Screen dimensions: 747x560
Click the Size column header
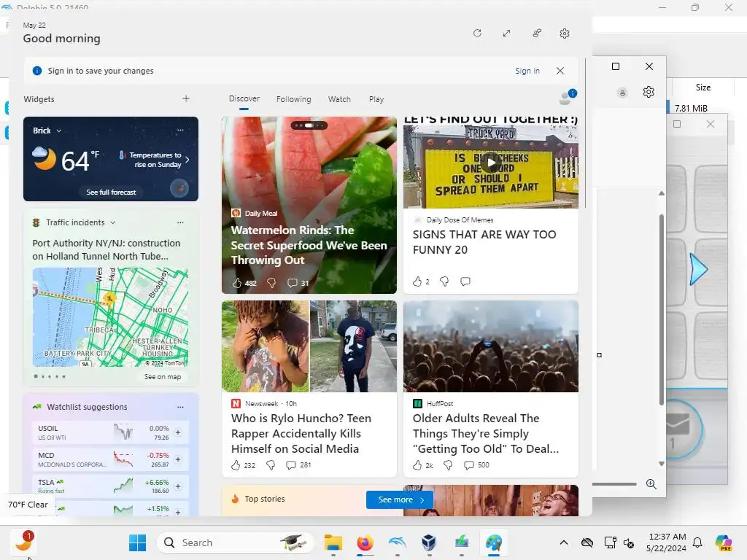[x=703, y=87]
